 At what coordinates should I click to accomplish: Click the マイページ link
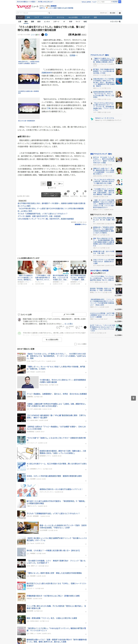[x=103, y=13]
